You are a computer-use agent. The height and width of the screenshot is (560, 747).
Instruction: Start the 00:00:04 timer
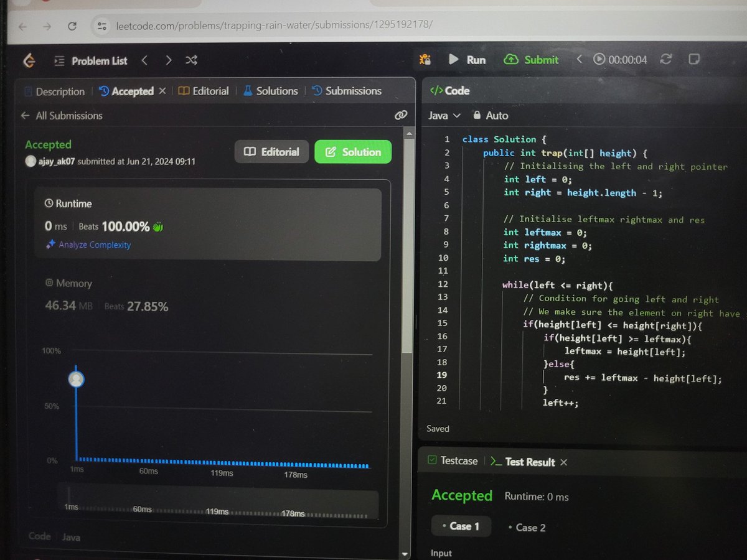[620, 60]
